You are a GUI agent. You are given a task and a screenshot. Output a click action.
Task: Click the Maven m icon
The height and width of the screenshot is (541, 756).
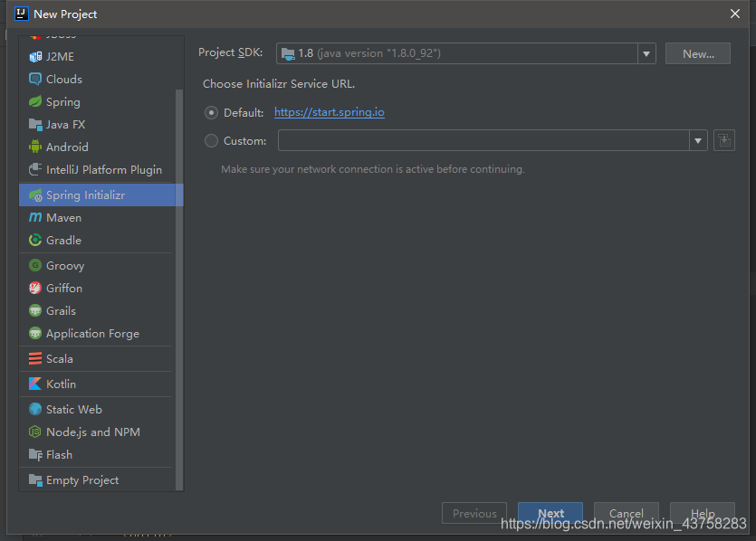coord(35,217)
